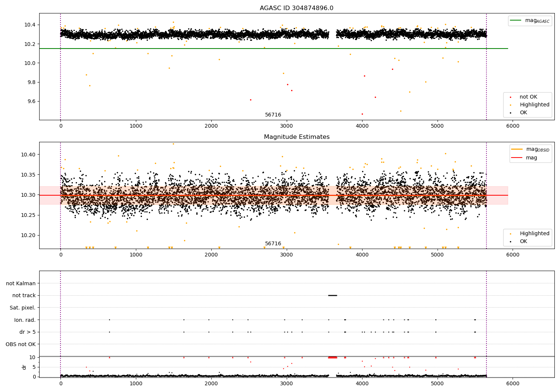Image resolution: width=560 pixels, height=392 pixels.
Task: Click the '10.40' y-tick of middle plot
Action: (28, 155)
